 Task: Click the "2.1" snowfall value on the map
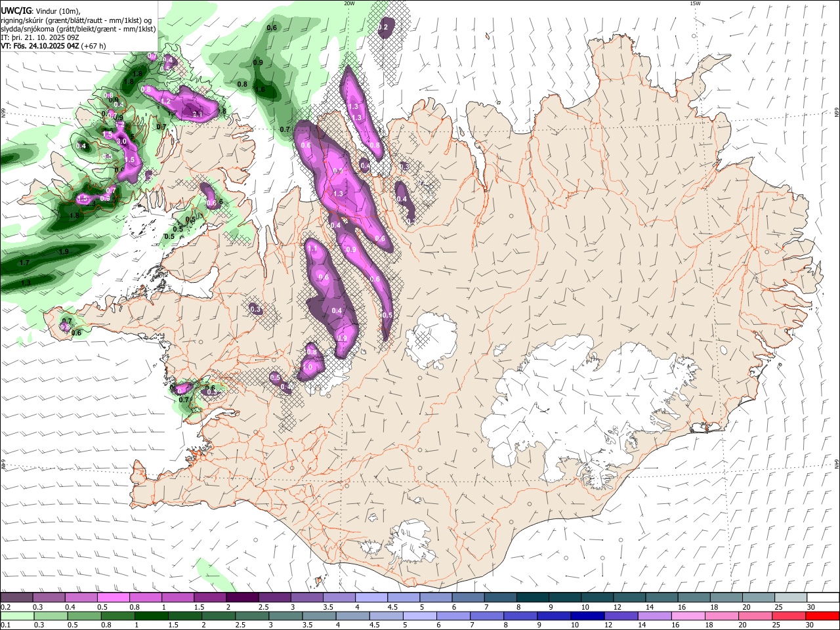point(198,114)
